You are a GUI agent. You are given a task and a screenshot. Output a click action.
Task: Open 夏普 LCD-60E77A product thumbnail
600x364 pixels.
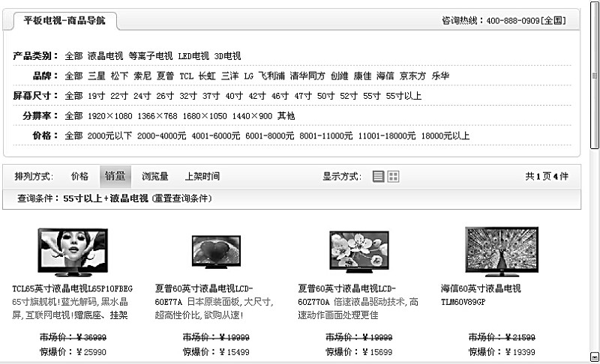[x=216, y=252]
